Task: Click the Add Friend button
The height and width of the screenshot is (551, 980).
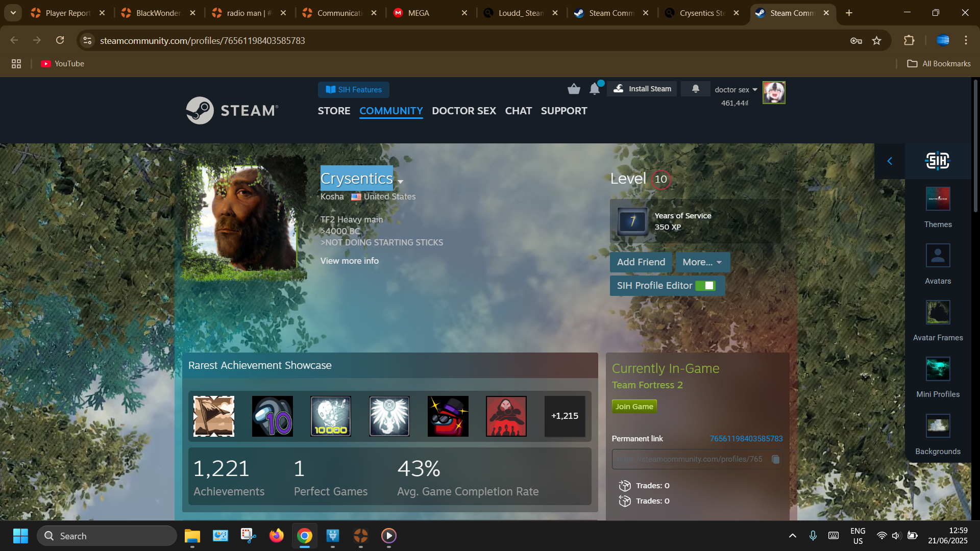Action: 641,262
